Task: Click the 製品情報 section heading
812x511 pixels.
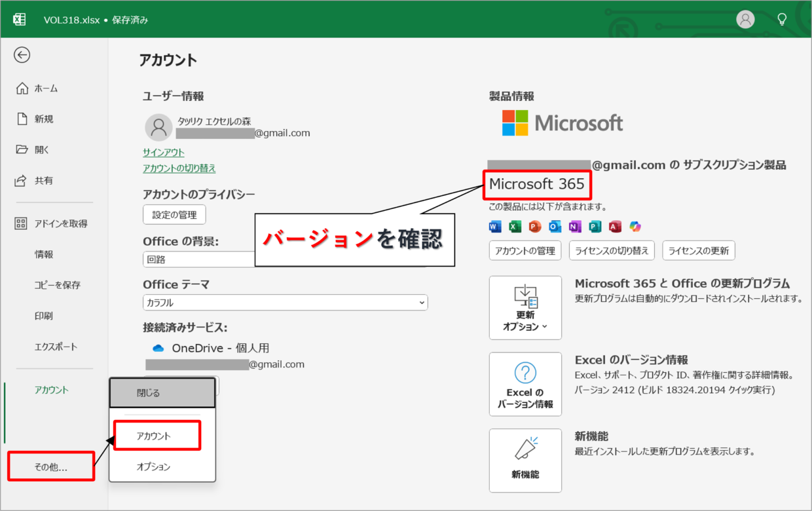Action: 512,96
